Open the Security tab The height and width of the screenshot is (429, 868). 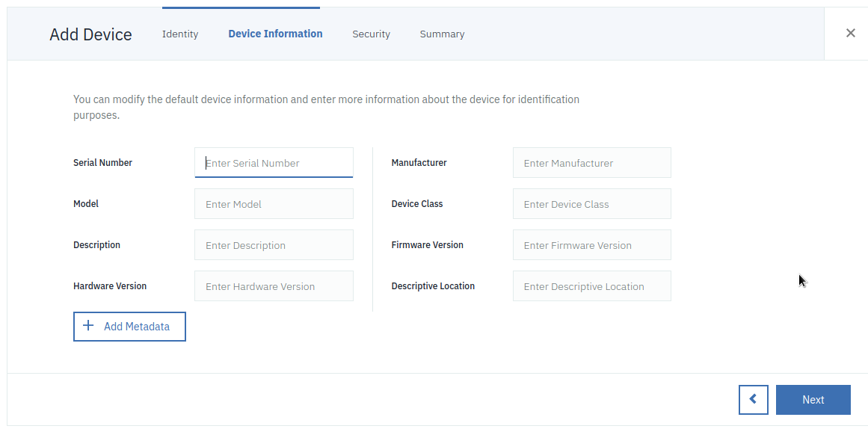[x=371, y=34]
